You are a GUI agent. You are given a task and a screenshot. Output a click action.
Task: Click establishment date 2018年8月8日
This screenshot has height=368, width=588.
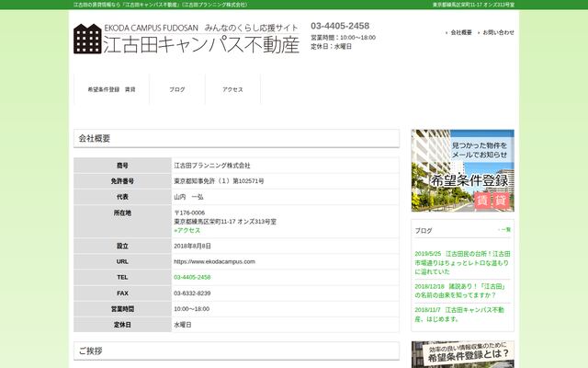(192, 246)
